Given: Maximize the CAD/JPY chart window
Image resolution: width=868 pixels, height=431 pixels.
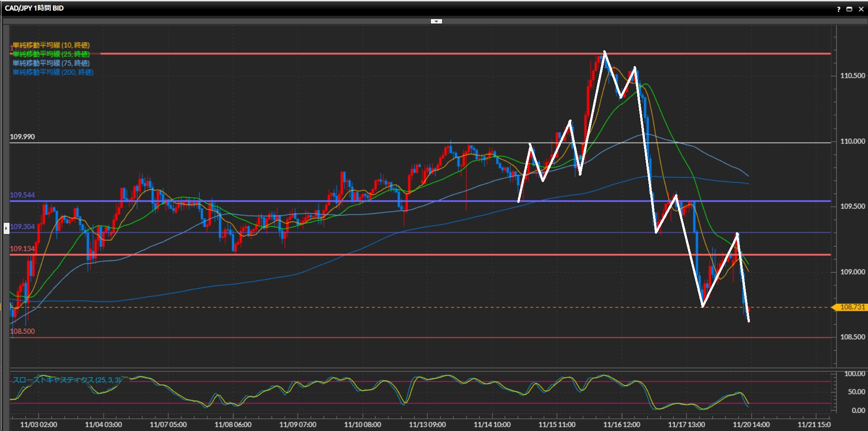Looking at the screenshot, I should point(849,9).
